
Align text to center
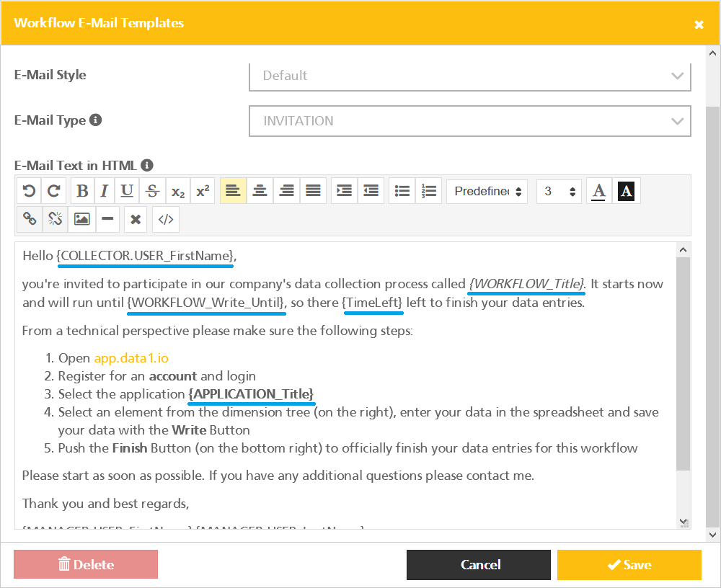260,191
